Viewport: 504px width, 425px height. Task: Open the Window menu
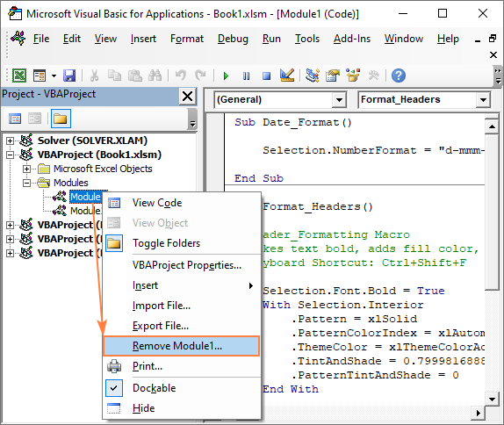(x=404, y=39)
